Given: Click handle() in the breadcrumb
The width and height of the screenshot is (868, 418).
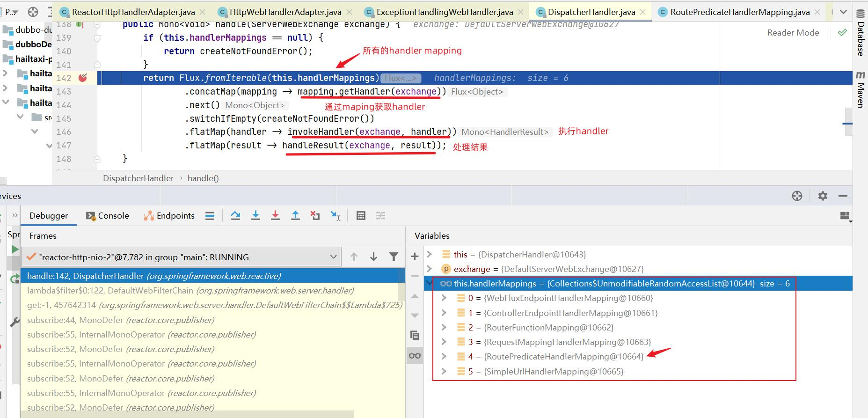Looking at the screenshot, I should click(x=203, y=178).
